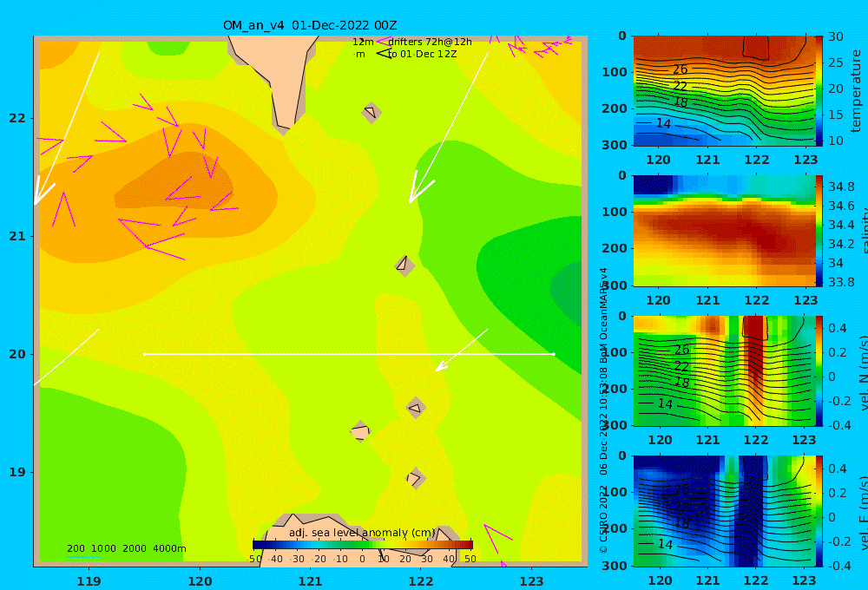Click the 'temperature' colorbar axis title
The height and width of the screenshot is (590, 868).
[856, 91]
